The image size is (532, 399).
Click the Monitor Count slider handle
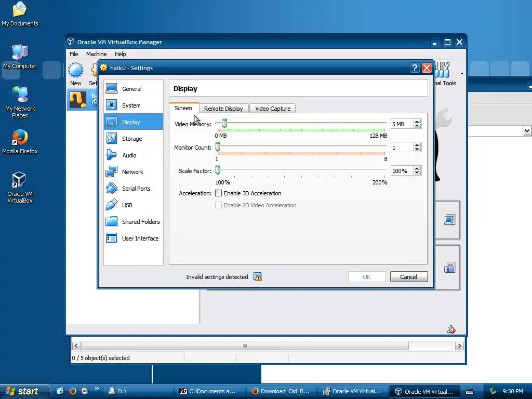218,147
